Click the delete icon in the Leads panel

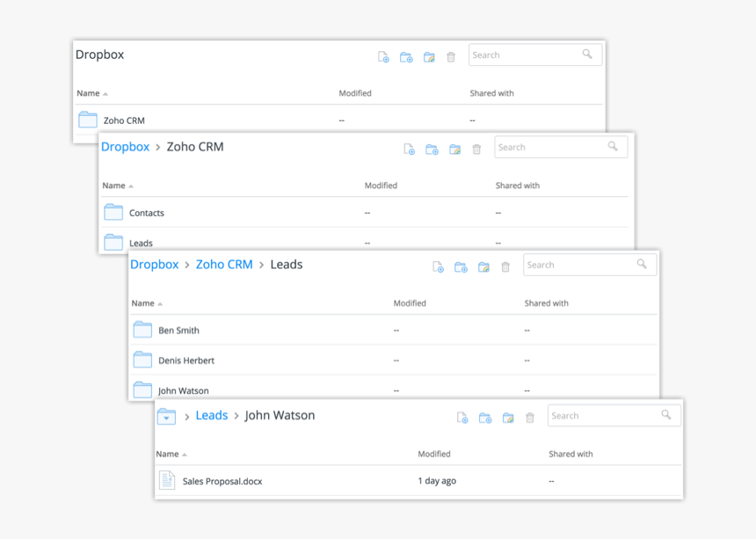pos(505,267)
